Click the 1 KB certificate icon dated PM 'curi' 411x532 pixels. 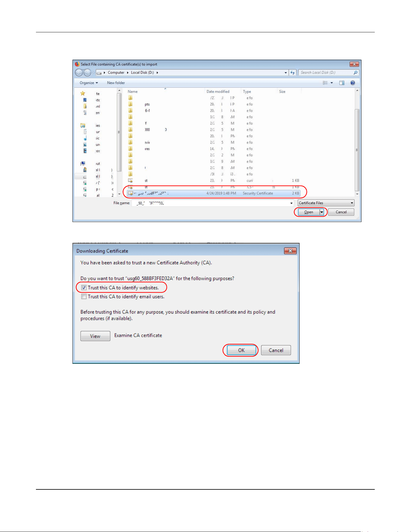(x=130, y=181)
